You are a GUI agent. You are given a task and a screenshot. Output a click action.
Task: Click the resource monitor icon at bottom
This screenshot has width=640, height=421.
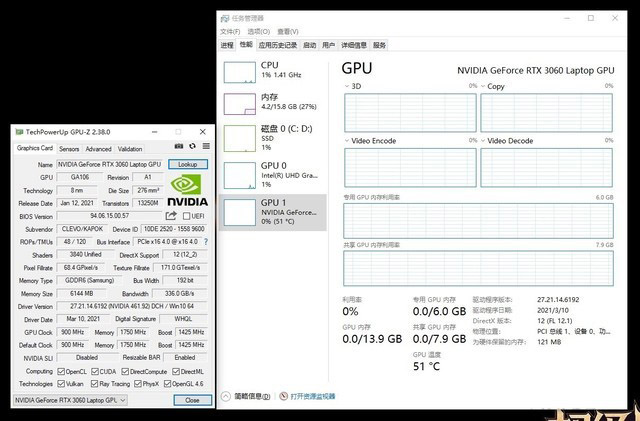[284, 396]
